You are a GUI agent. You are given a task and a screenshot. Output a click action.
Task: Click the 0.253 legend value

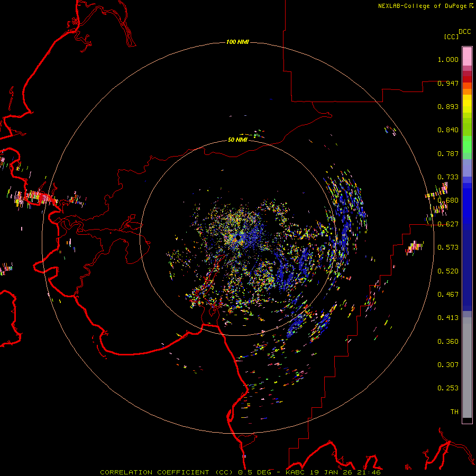coord(448,388)
